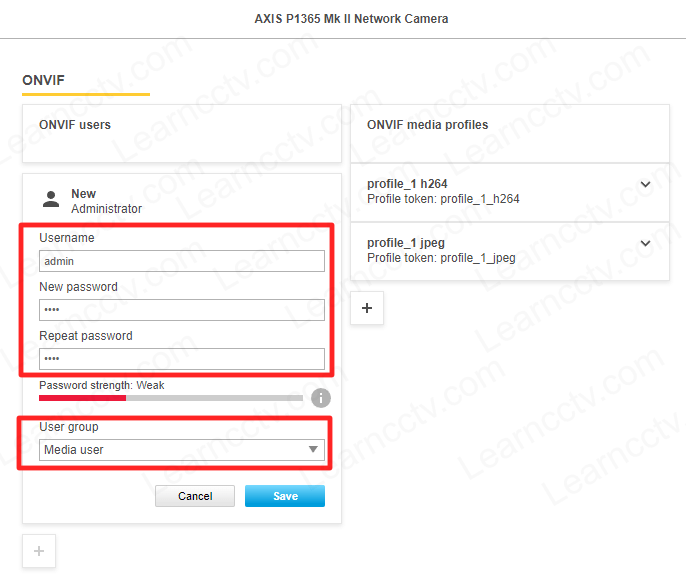
Task: Add a new ONVIF user with plus button
Action: (39, 551)
